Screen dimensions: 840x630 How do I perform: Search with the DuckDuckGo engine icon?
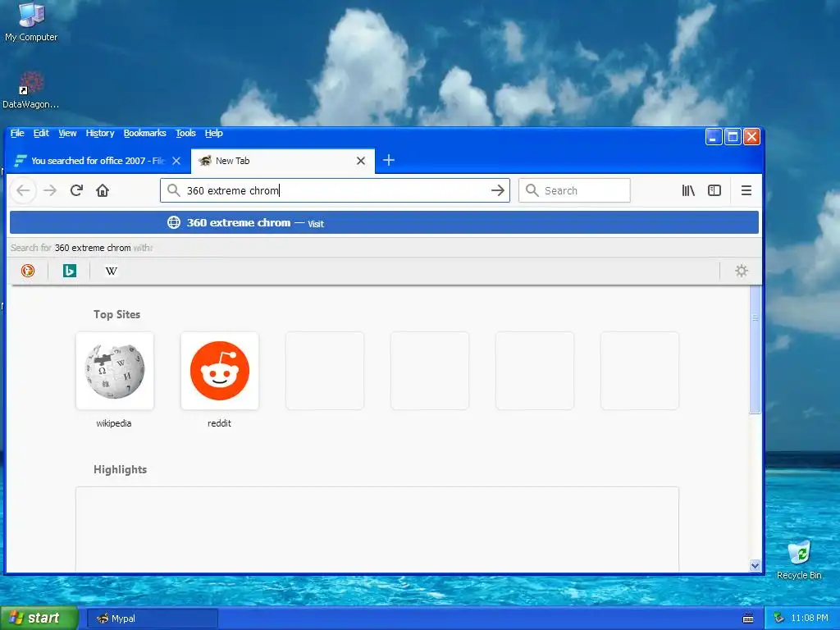[x=28, y=271]
